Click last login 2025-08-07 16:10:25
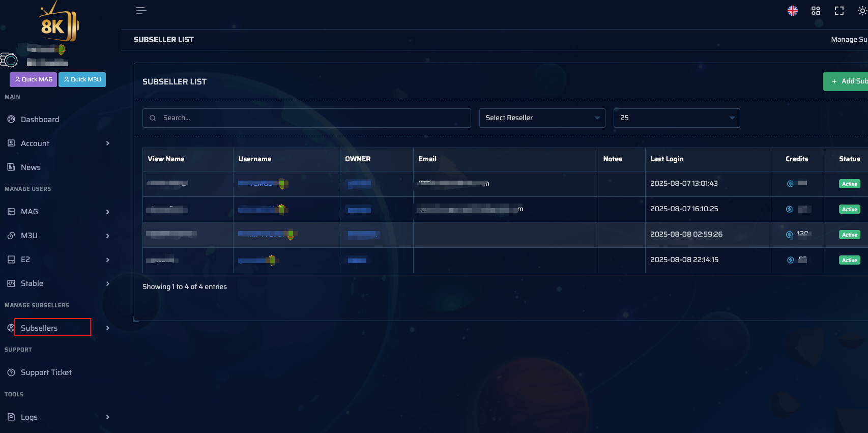The height and width of the screenshot is (433, 868). (x=684, y=209)
